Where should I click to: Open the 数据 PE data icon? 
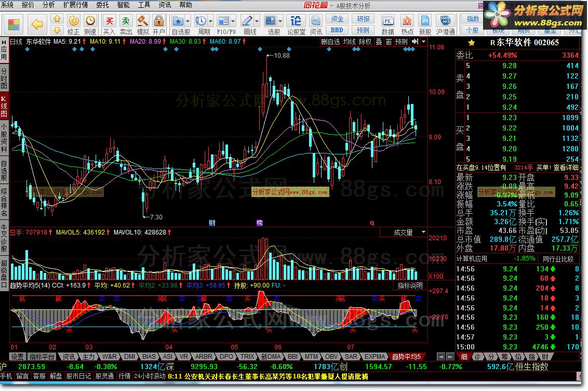[387, 25]
